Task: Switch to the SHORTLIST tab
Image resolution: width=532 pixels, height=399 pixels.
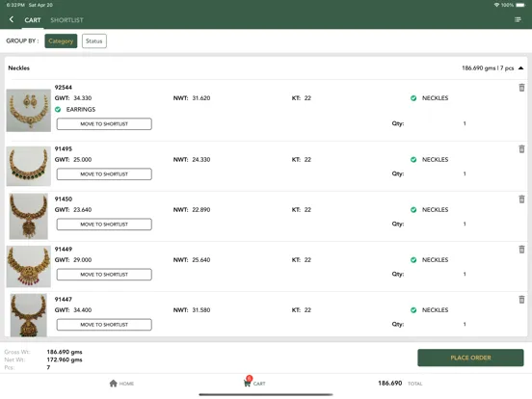Action: (66, 20)
